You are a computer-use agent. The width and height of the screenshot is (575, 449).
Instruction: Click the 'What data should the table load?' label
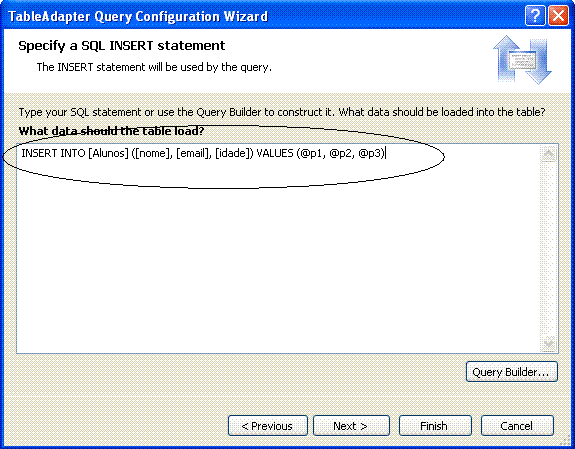[111, 131]
